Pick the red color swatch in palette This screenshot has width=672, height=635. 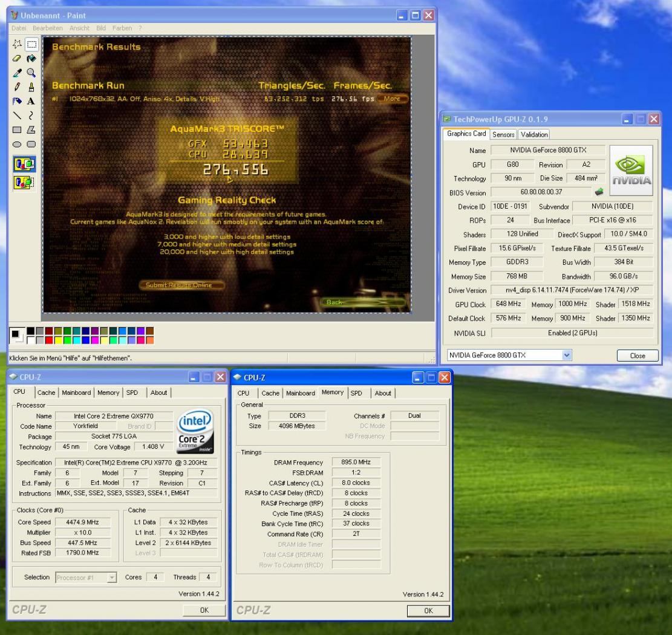click(x=50, y=340)
